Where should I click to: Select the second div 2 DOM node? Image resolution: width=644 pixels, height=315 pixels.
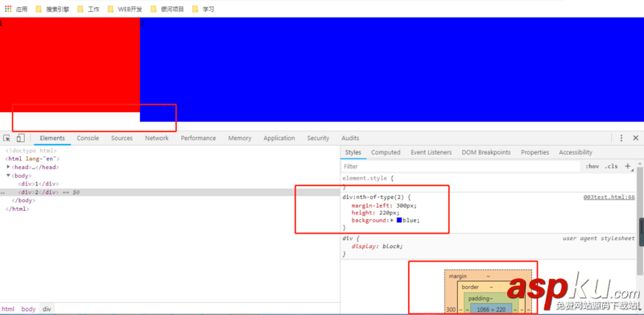39,192
